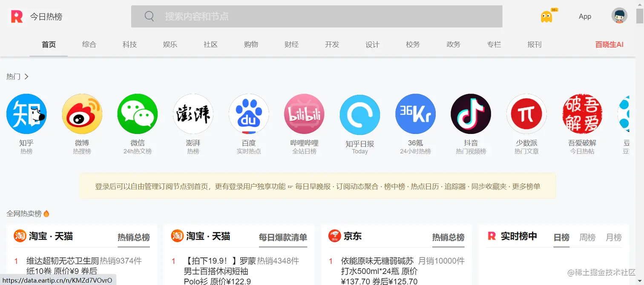Click the 京东 card title
The height and width of the screenshot is (285, 644).
click(353, 236)
